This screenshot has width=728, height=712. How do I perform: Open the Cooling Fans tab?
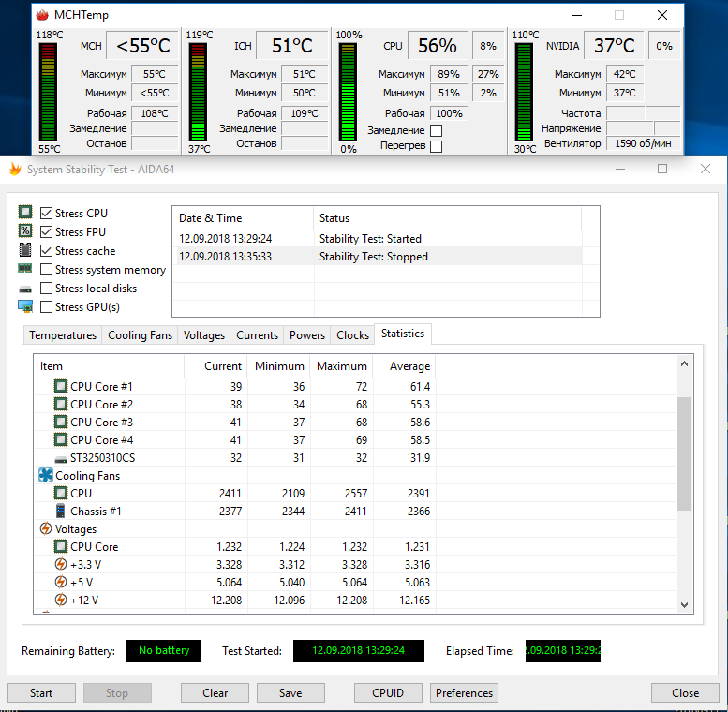pos(140,335)
